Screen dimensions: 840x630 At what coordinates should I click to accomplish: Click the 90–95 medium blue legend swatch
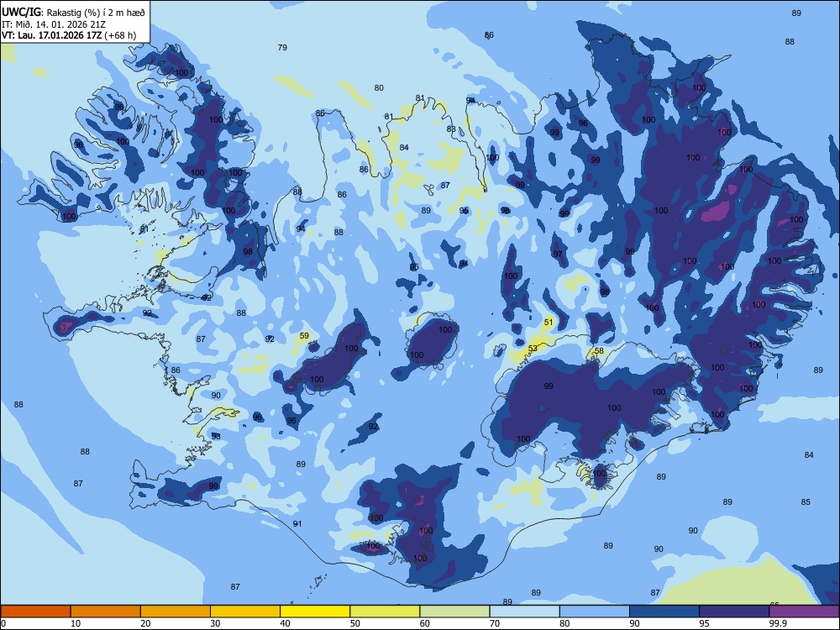tap(664, 612)
